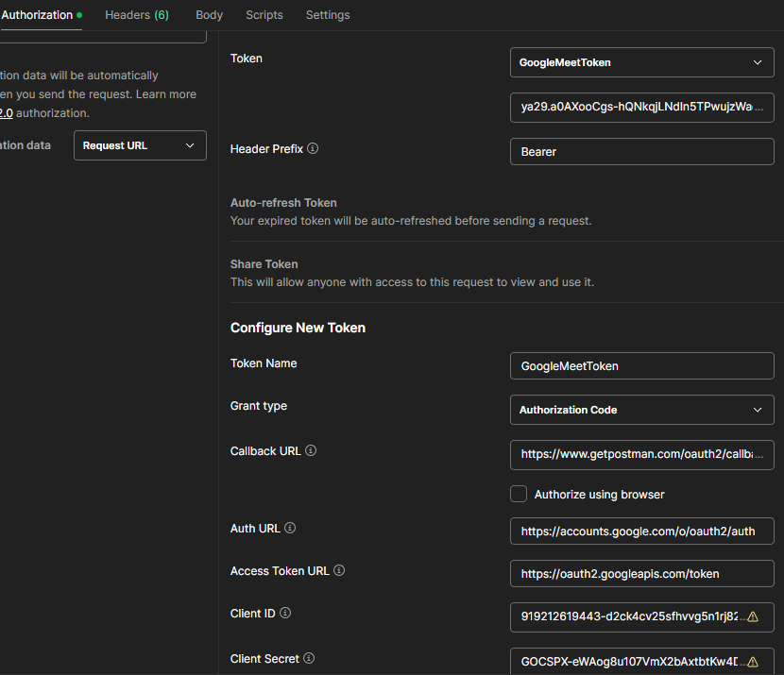Click info icon beside Callback URL
The height and width of the screenshot is (675, 784).
pyautogui.click(x=311, y=451)
